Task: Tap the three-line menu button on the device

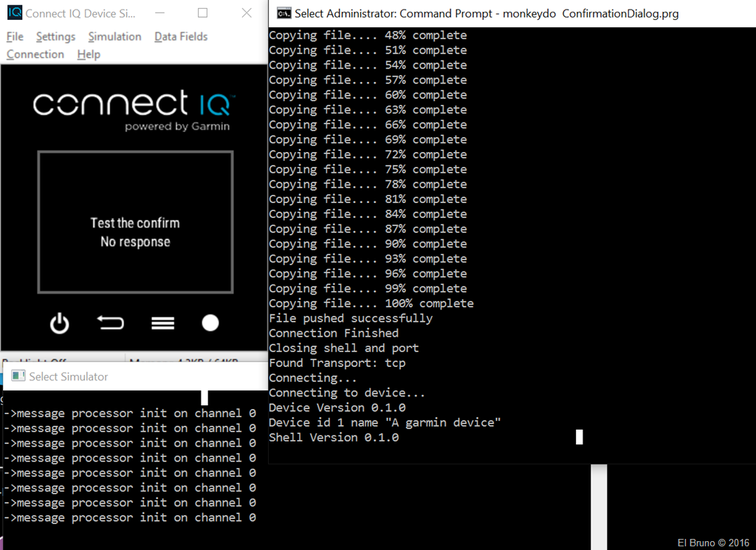Action: pos(162,323)
